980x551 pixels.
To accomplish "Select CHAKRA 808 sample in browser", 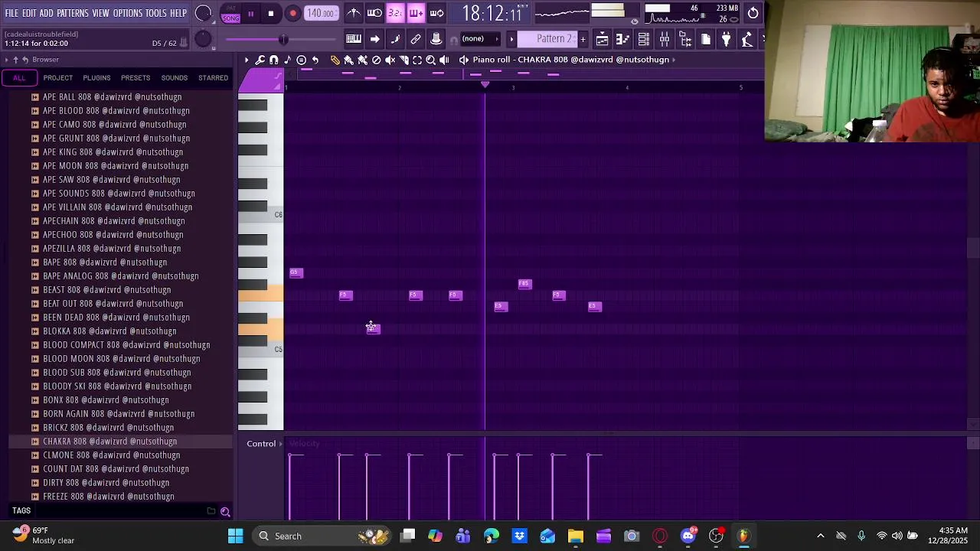I will [x=119, y=442].
